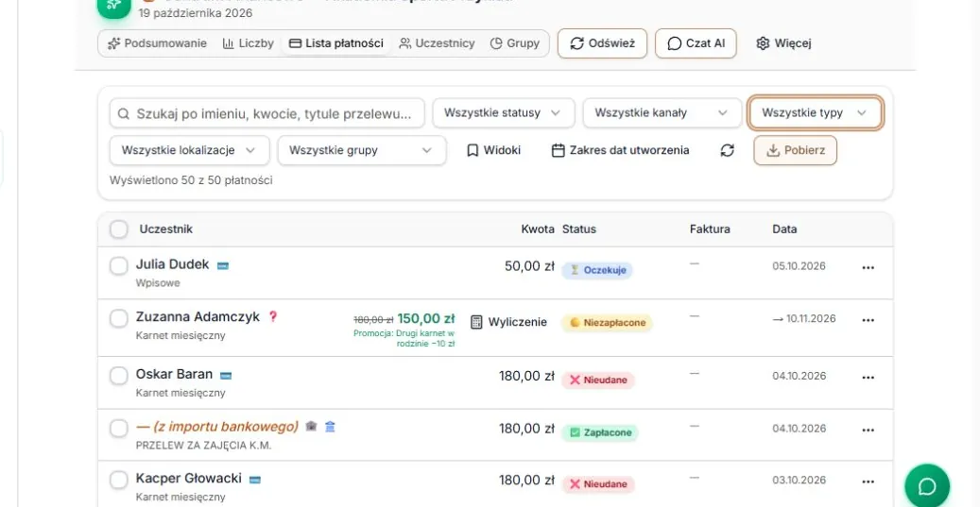Click the gray building icon in import row
980x507 pixels.
click(311, 427)
